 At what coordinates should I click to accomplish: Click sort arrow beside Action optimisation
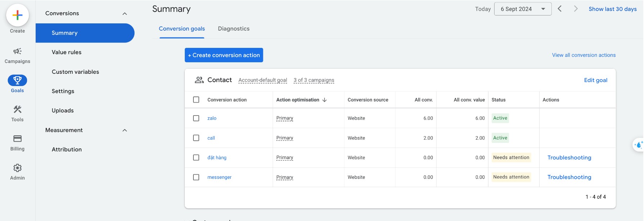[325, 100]
